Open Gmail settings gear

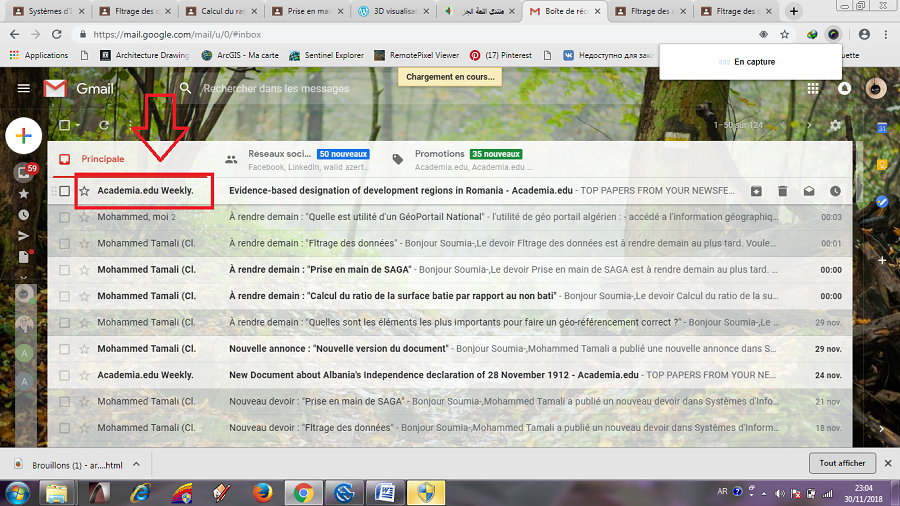click(836, 126)
